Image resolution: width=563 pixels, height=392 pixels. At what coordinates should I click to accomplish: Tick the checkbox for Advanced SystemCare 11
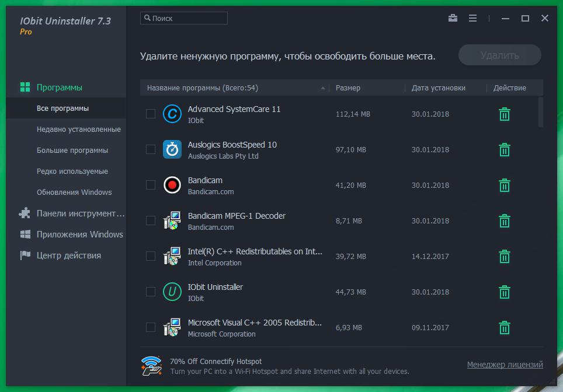coord(151,114)
